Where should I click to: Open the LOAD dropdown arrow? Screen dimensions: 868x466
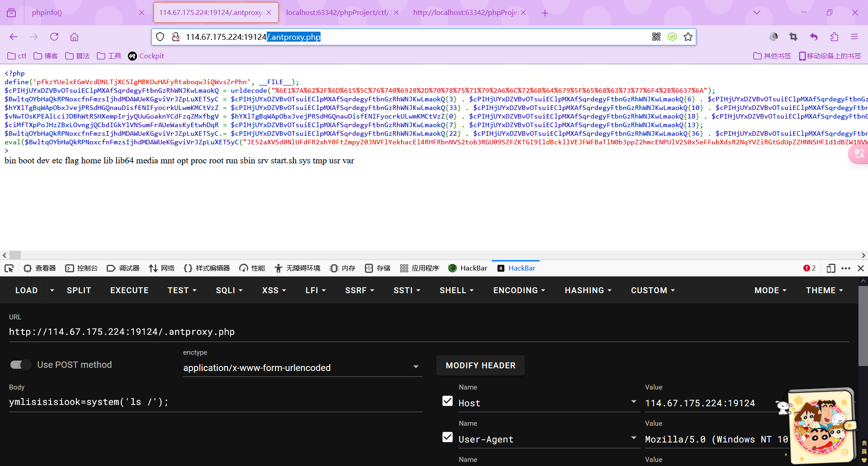tap(52, 290)
